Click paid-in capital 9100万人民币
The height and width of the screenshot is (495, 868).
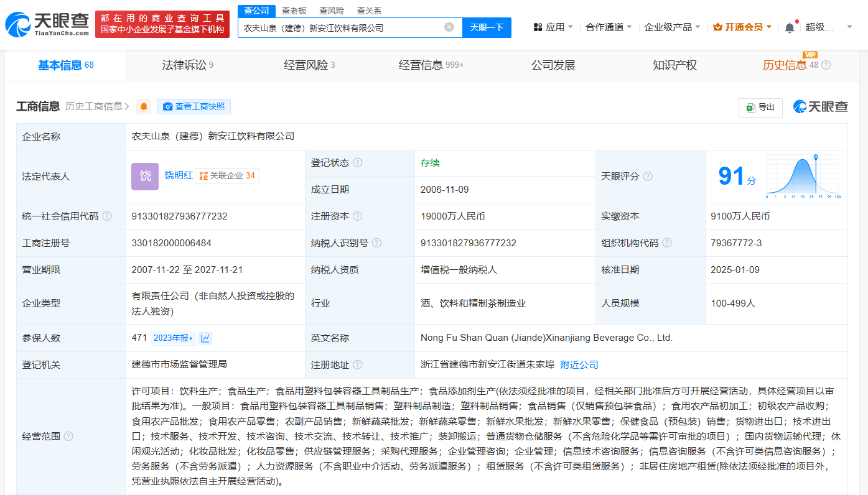740,216
